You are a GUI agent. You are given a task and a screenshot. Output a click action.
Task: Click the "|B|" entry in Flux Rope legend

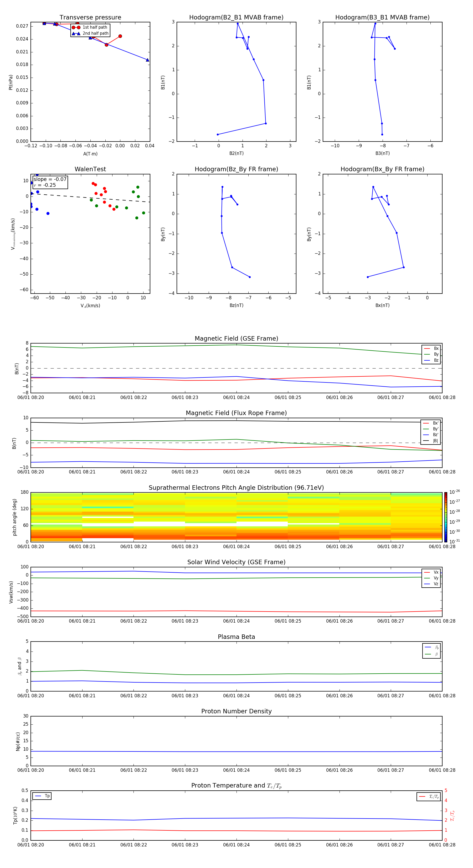click(x=431, y=441)
